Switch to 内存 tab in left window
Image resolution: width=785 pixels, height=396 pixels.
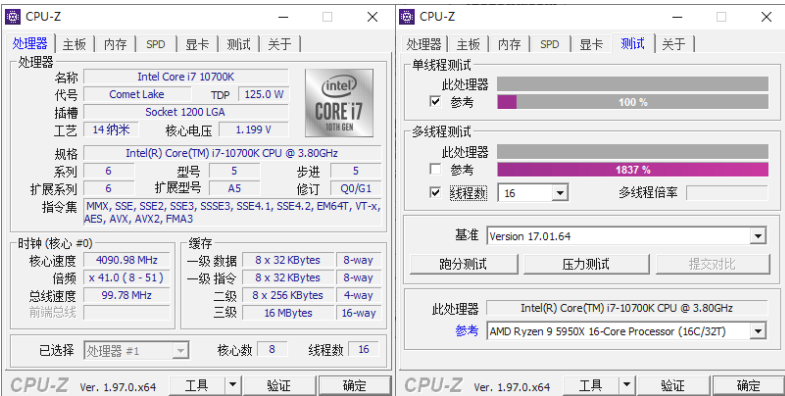point(115,44)
